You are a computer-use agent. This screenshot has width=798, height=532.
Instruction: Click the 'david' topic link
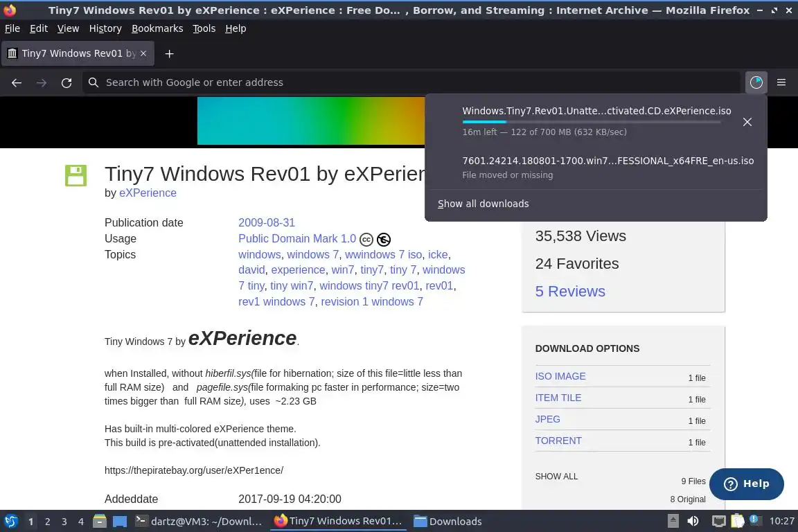[x=251, y=270]
